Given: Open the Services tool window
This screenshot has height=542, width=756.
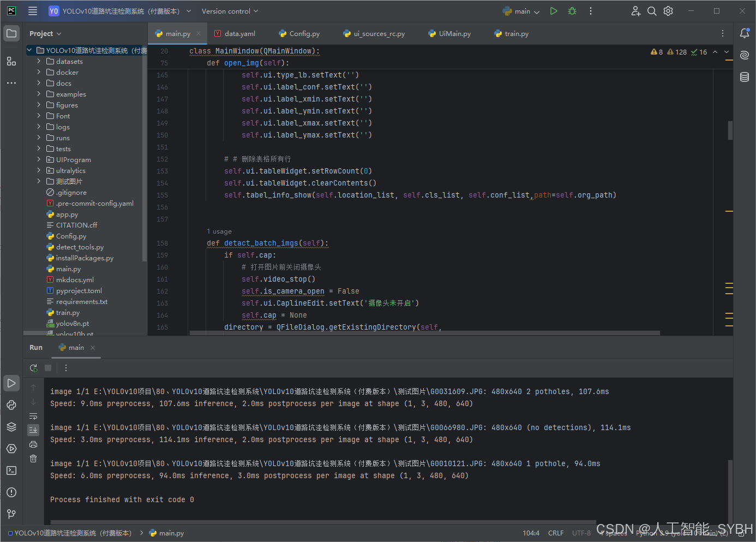Looking at the screenshot, I should (11, 449).
